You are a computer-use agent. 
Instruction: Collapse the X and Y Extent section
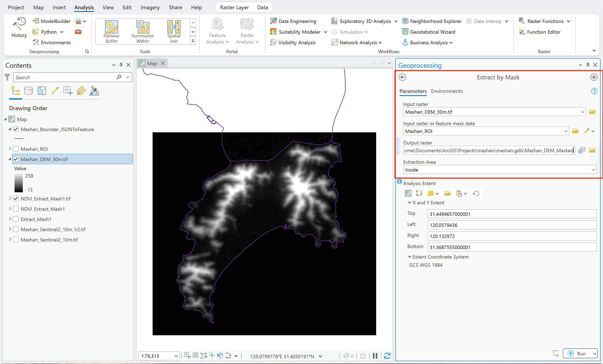(x=409, y=203)
